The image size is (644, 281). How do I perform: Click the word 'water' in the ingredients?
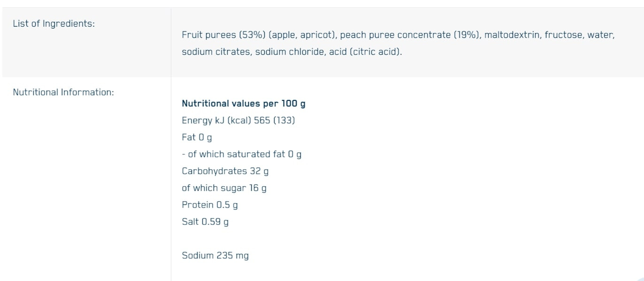[600, 35]
